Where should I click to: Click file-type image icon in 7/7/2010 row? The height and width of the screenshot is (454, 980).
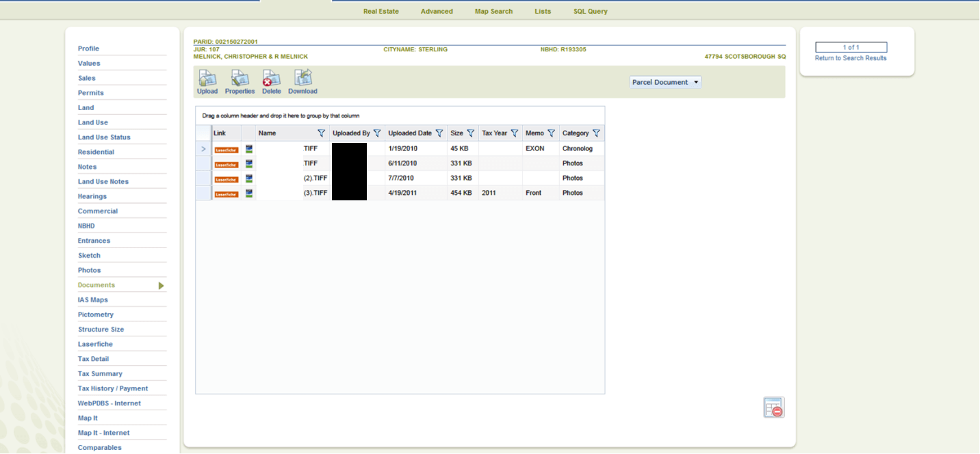coord(249,178)
